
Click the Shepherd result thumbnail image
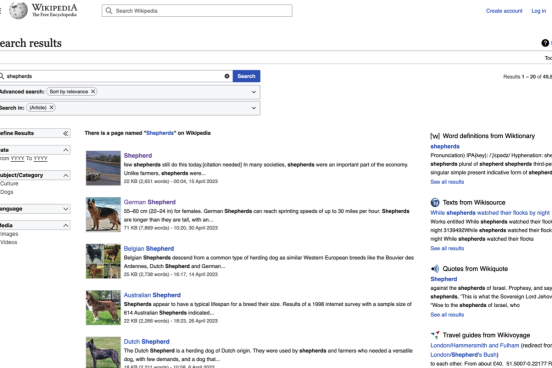103,168
